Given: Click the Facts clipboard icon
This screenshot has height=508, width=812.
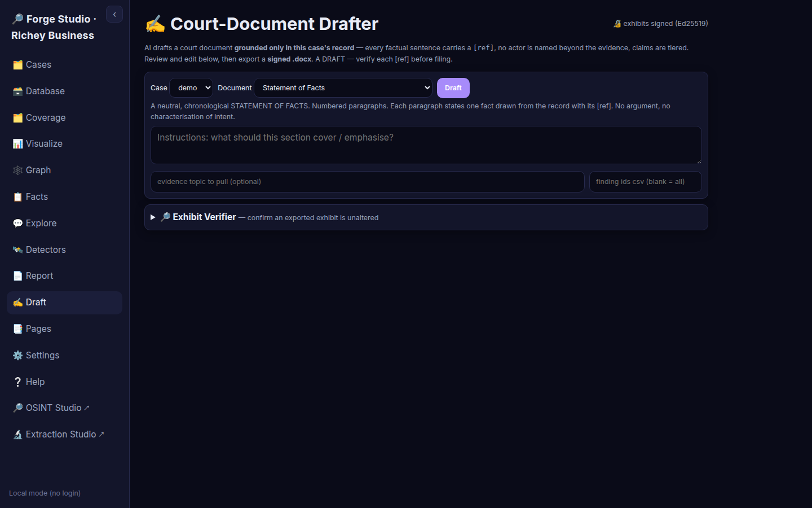Looking at the screenshot, I should [17, 197].
